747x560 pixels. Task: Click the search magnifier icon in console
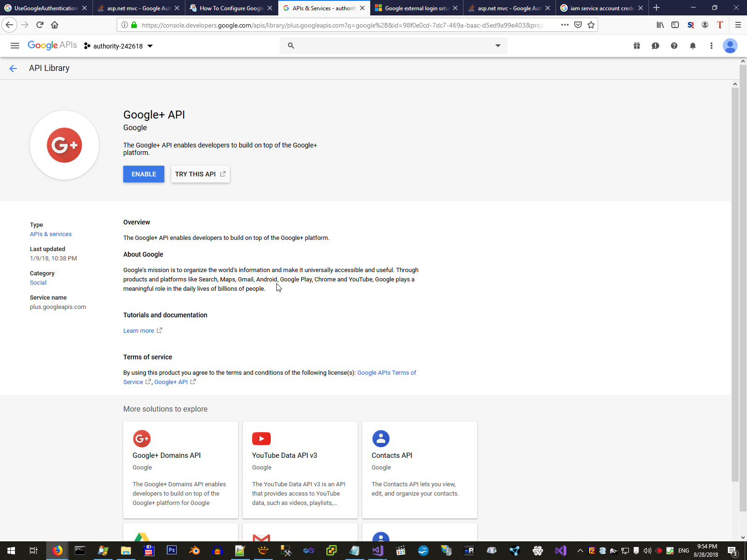(x=291, y=46)
